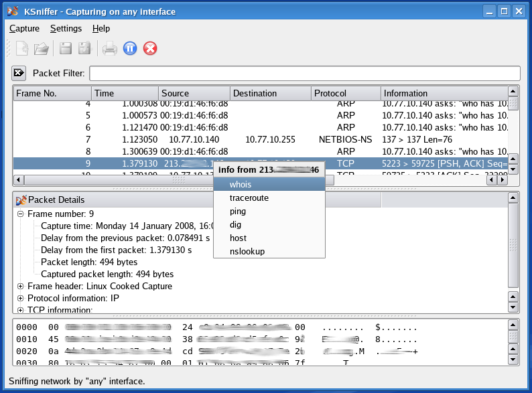Viewport: 532px width, 393px height.
Task: Expand Frame header: Linux Cooked Capture
Action: pyautogui.click(x=20, y=286)
